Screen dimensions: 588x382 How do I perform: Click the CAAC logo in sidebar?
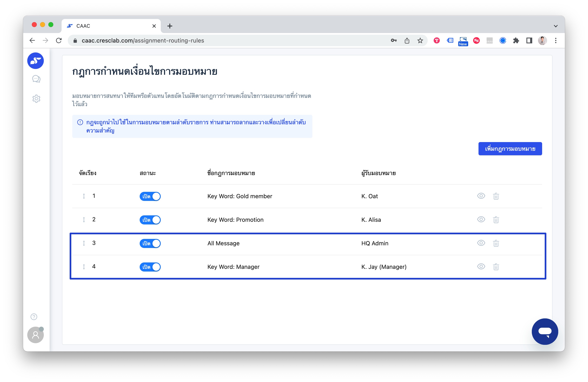click(x=36, y=61)
